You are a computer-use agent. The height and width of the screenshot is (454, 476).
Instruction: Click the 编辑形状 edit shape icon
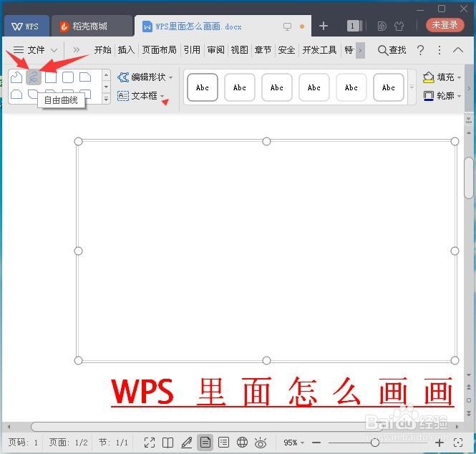pos(123,77)
